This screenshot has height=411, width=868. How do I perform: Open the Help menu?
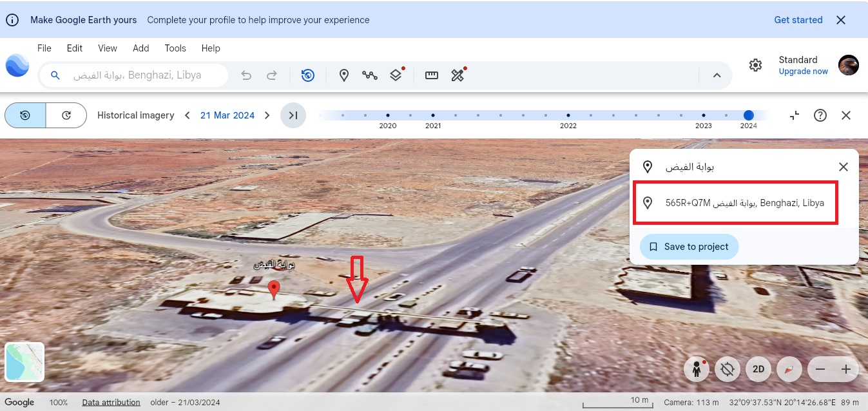[x=211, y=48]
